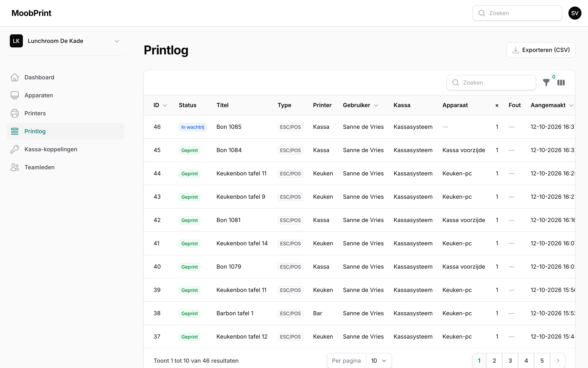Go to page 3
The height and width of the screenshot is (368, 588).
tap(510, 360)
